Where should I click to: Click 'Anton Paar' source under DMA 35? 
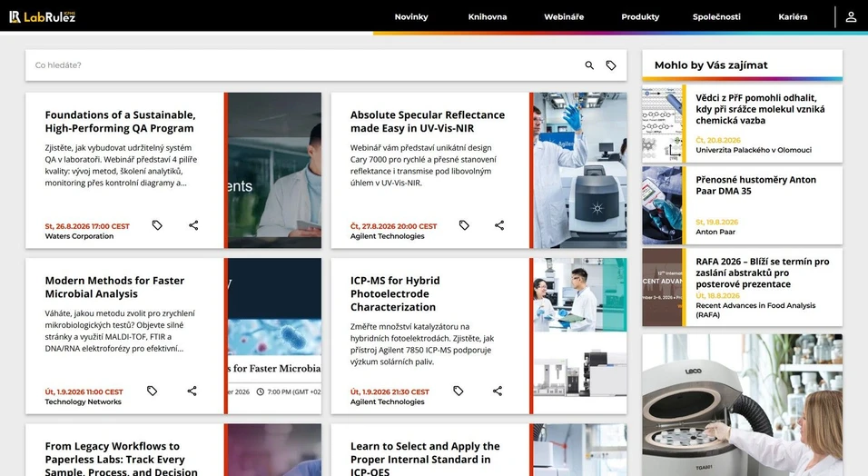(715, 233)
